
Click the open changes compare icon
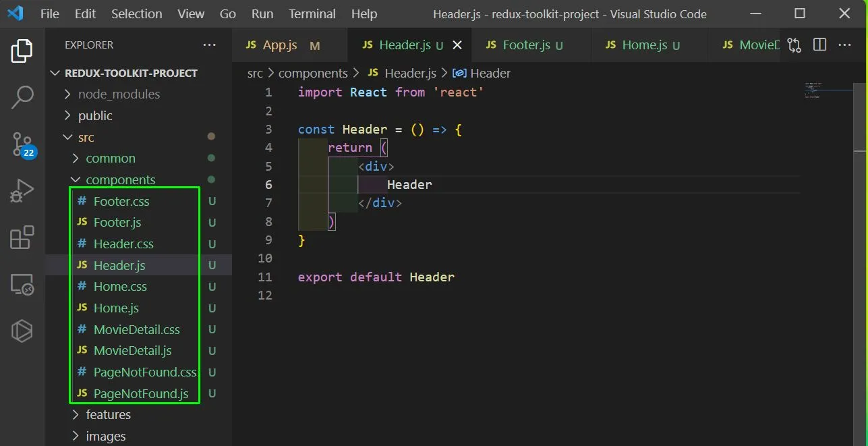(x=794, y=45)
